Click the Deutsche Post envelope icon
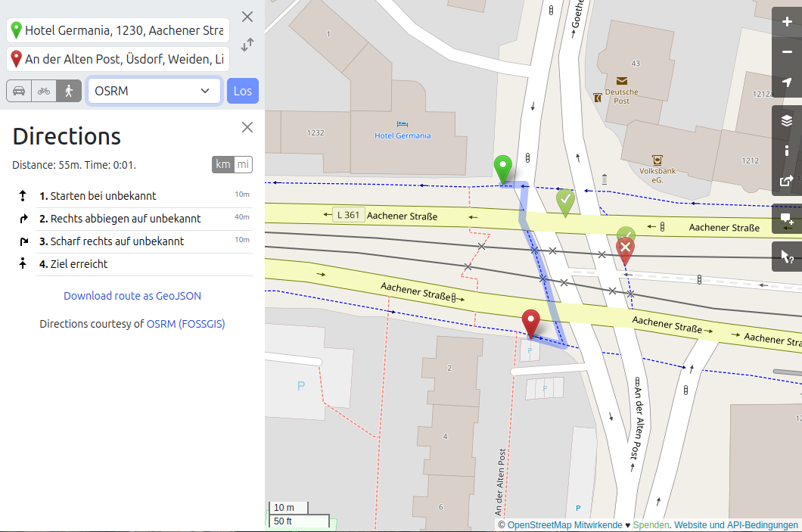 pyautogui.click(x=622, y=81)
